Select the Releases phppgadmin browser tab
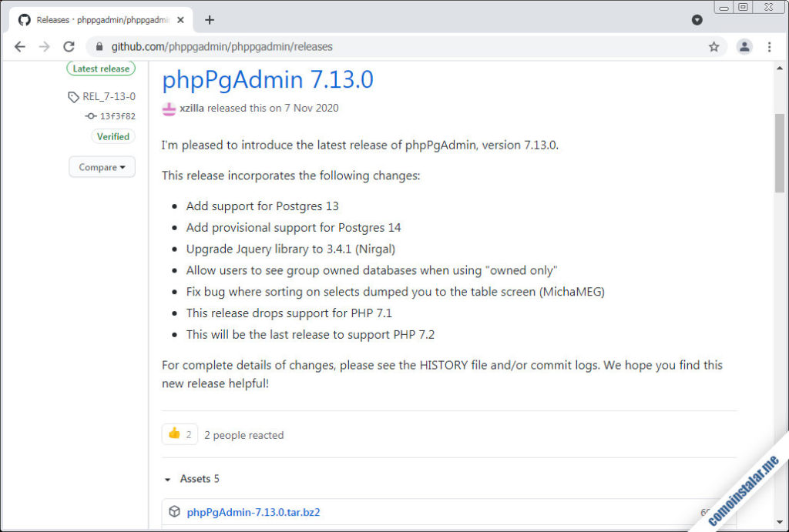 [x=100, y=19]
